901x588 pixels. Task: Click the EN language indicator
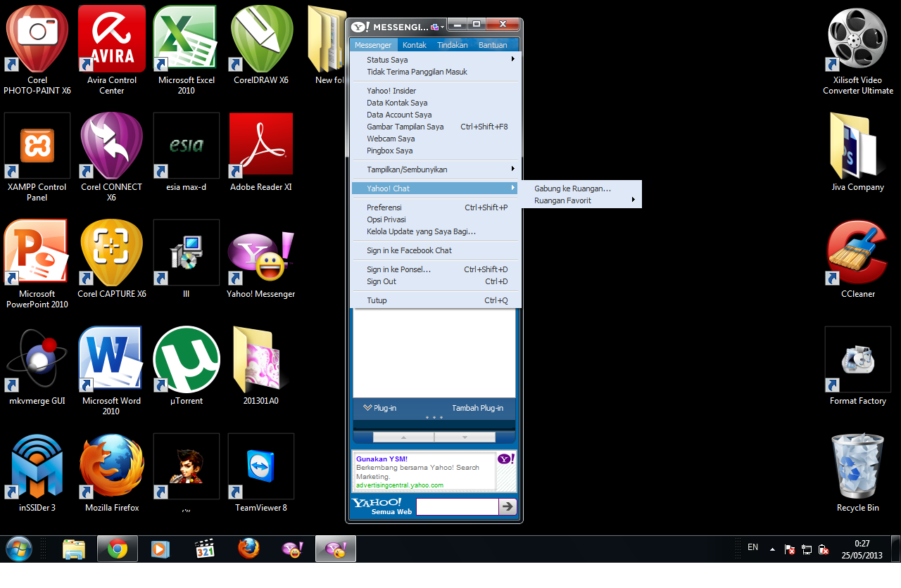coord(752,547)
